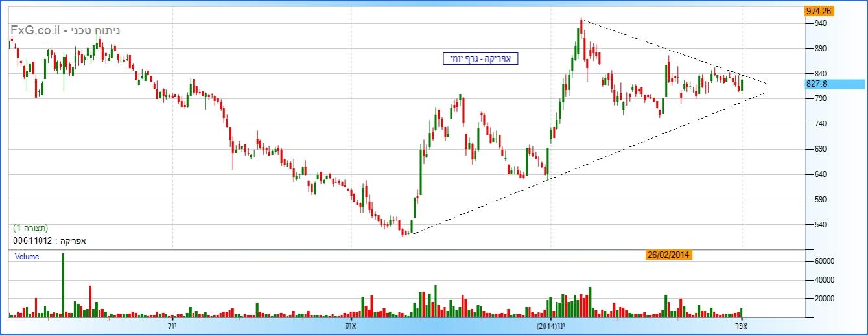Click the tallest green volume bar
868x335 pixels.
point(63,285)
